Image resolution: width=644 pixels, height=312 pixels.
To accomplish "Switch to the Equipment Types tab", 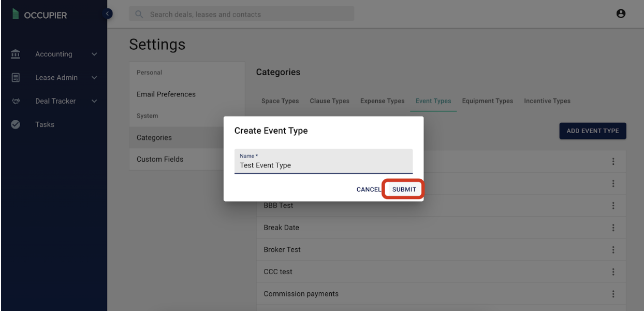I will coord(488,101).
